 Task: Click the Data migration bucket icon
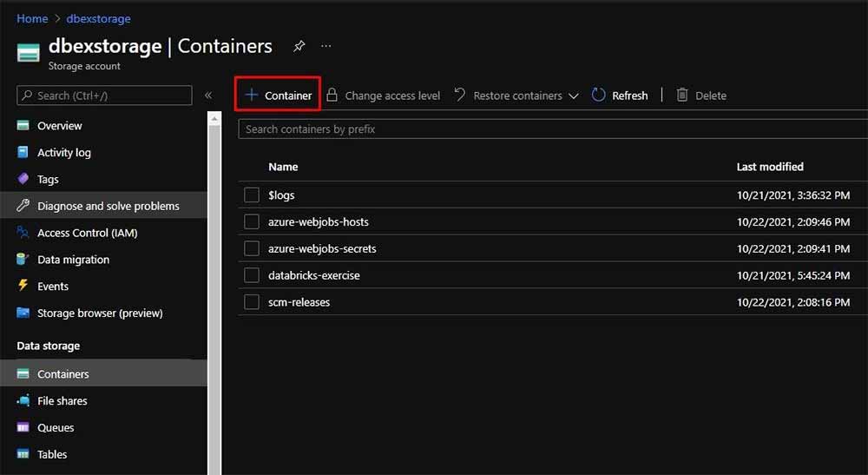pos(23,259)
